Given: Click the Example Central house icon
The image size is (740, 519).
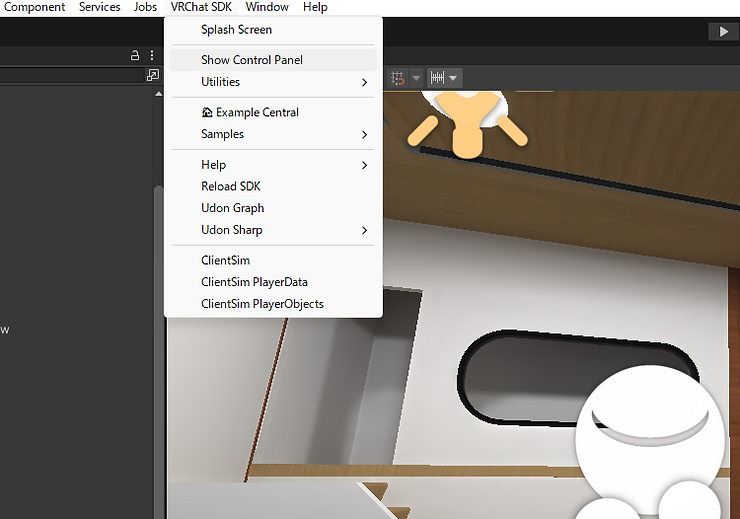Looking at the screenshot, I should click(x=207, y=112).
